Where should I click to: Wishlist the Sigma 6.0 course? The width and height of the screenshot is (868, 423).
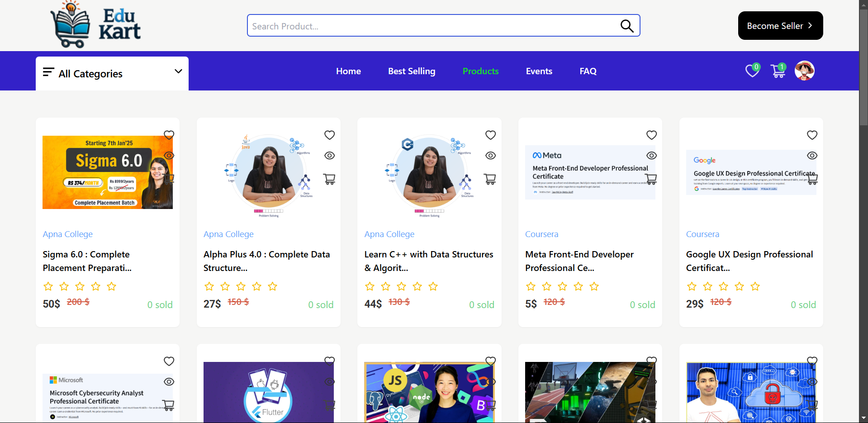pyautogui.click(x=169, y=135)
